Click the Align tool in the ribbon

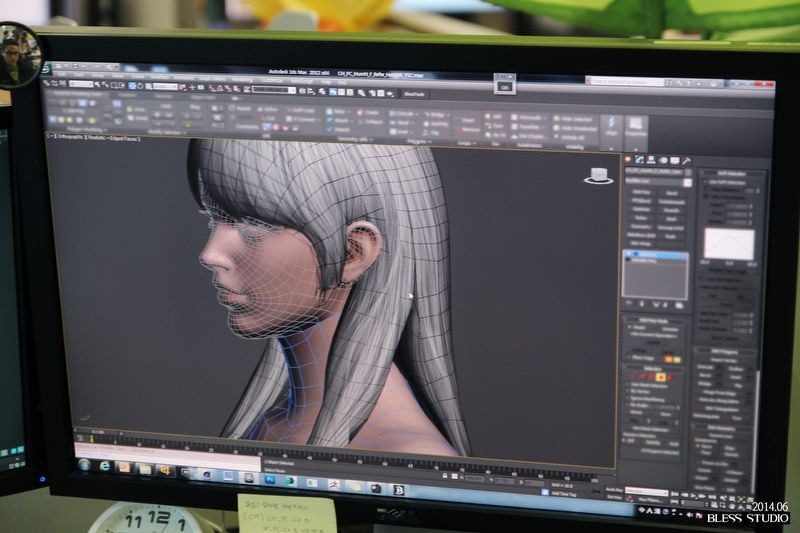tap(610, 126)
